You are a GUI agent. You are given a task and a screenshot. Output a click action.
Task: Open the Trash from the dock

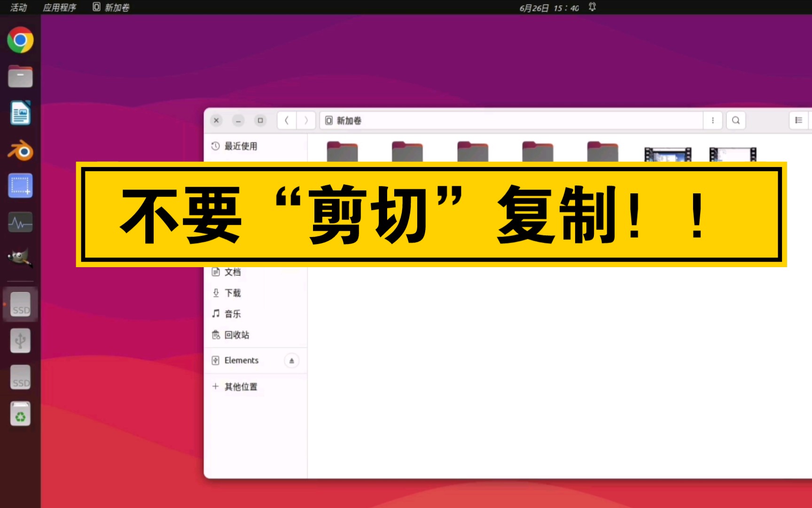21,414
